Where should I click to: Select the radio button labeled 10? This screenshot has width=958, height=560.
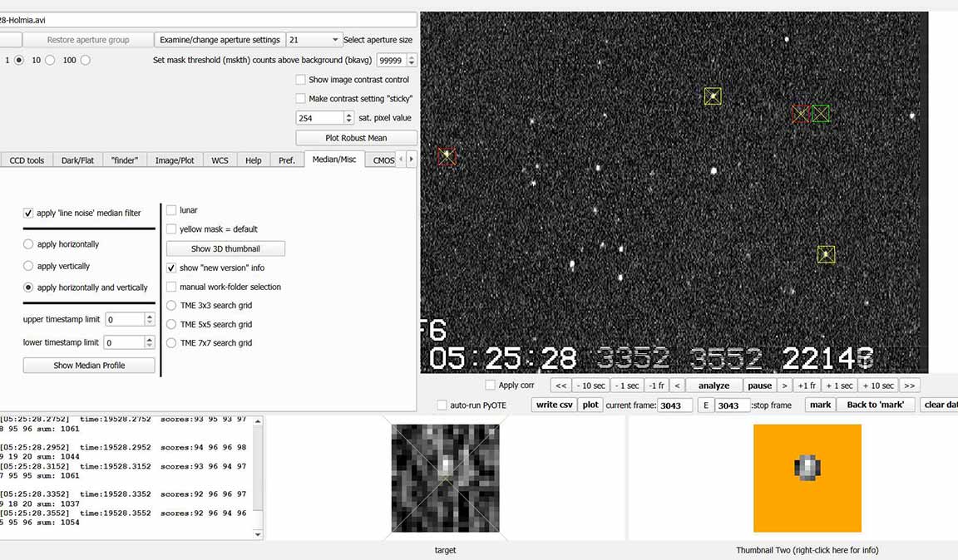[x=50, y=60]
